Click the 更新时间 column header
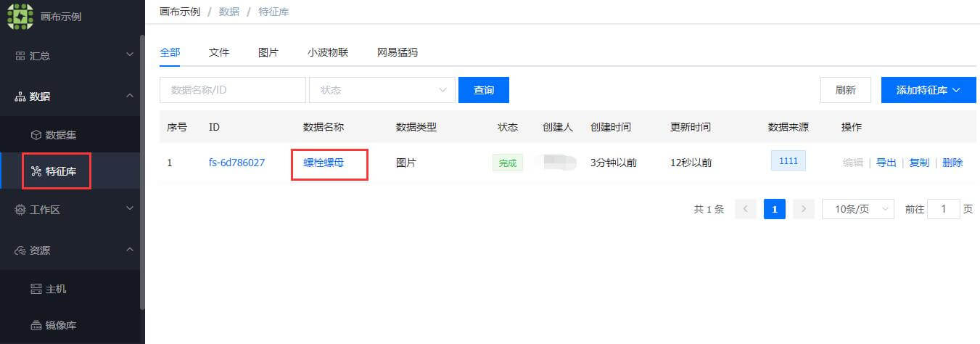The image size is (980, 344). [691, 127]
